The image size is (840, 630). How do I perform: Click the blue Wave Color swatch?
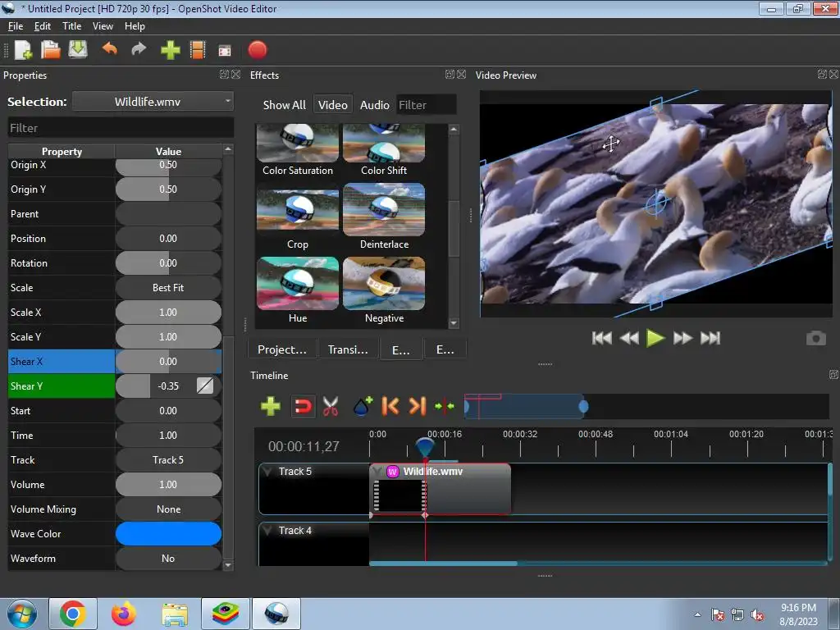pyautogui.click(x=168, y=534)
